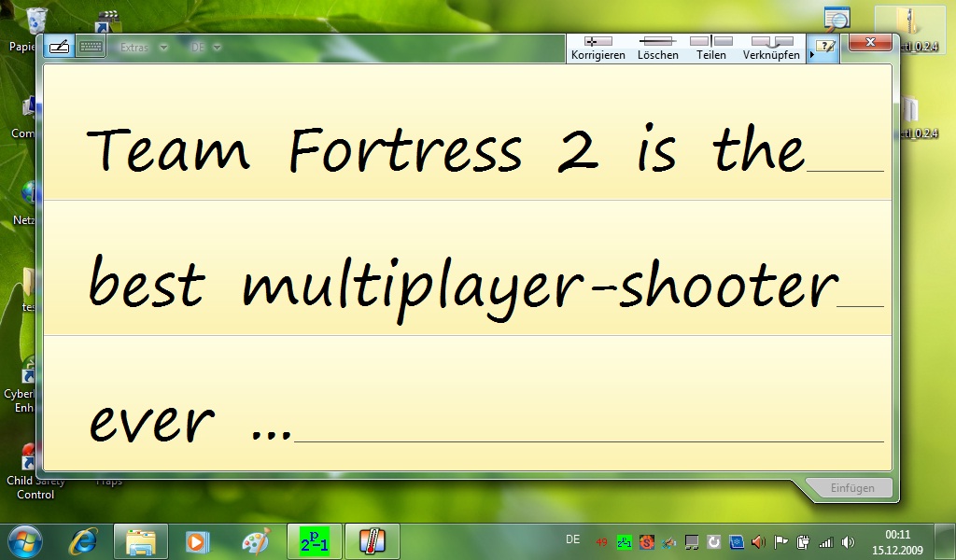The height and width of the screenshot is (560, 956).
Task: Play the Teilen gesture demo
Action: [x=710, y=49]
